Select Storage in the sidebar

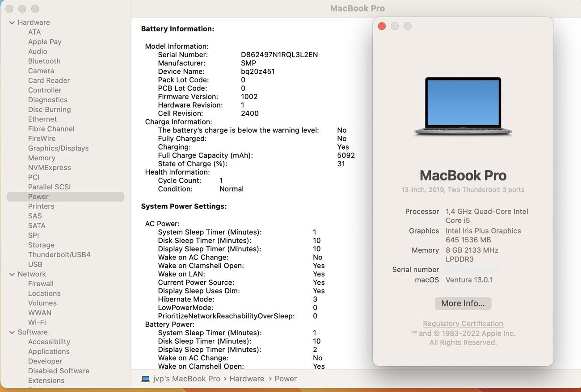[x=41, y=245]
